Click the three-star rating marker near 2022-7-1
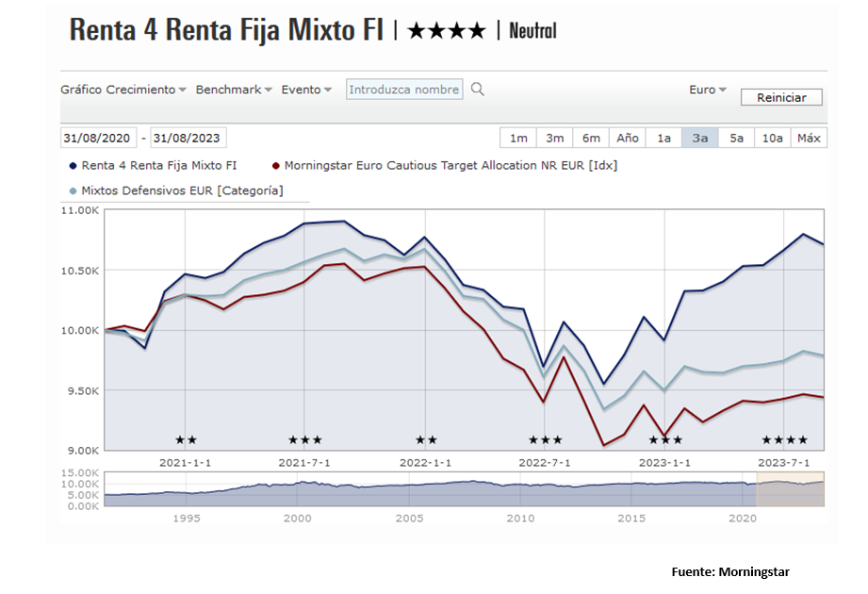 [x=546, y=440]
